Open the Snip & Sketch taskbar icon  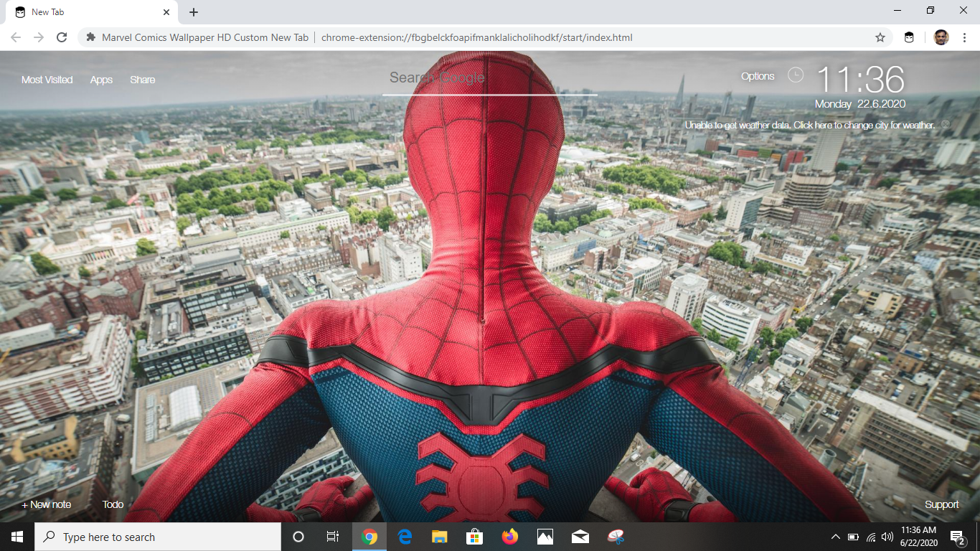616,537
